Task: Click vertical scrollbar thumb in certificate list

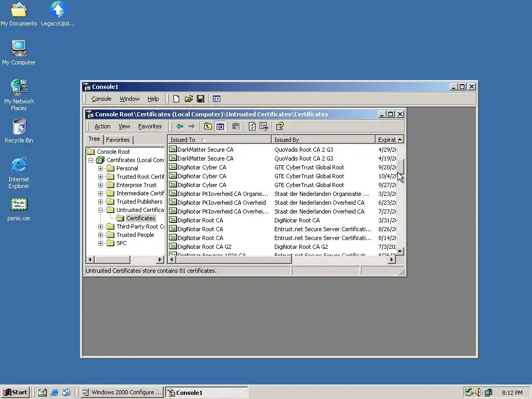Action: 401,167
